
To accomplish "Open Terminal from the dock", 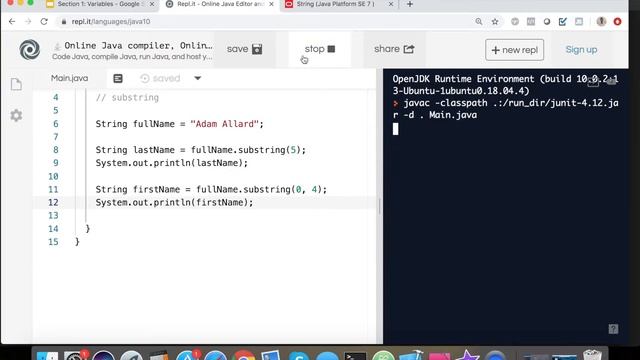I will pos(355,355).
